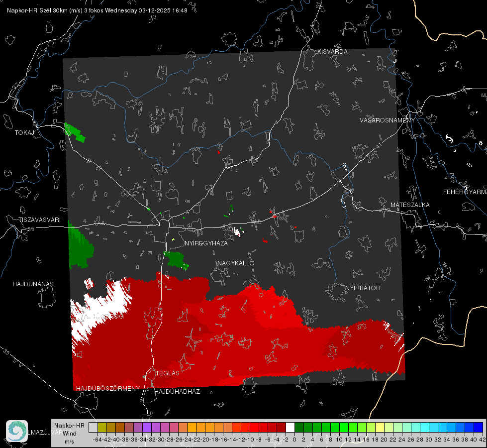
Task: Select the HAJDÚBÖSZÖRMÉNY city label
Action: point(108,389)
